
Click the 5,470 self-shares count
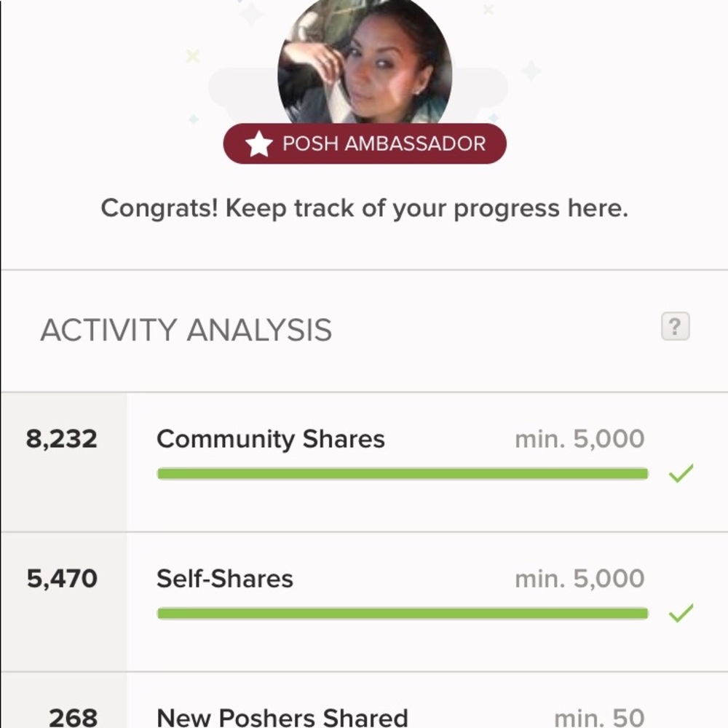point(62,579)
